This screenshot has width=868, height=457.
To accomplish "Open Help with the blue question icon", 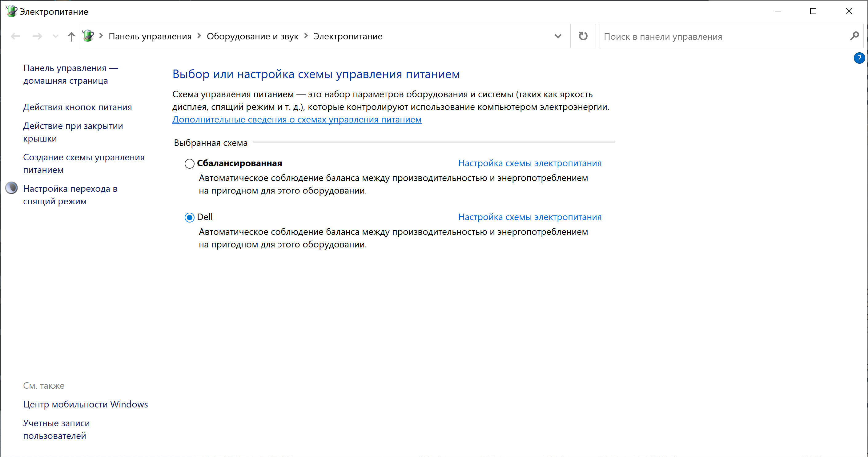I will (x=859, y=58).
